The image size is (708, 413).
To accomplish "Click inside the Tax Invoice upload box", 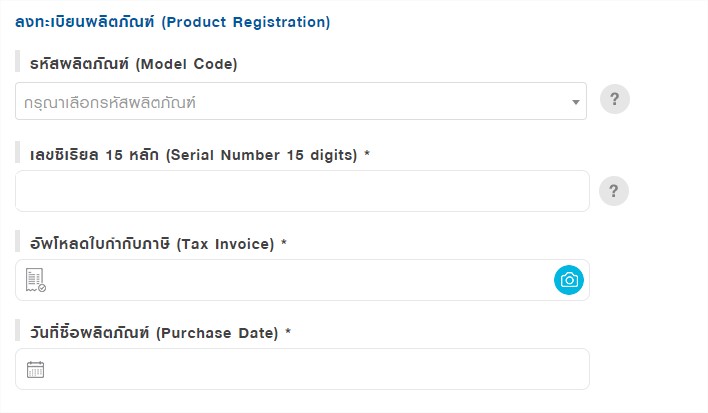I will tap(303, 280).
